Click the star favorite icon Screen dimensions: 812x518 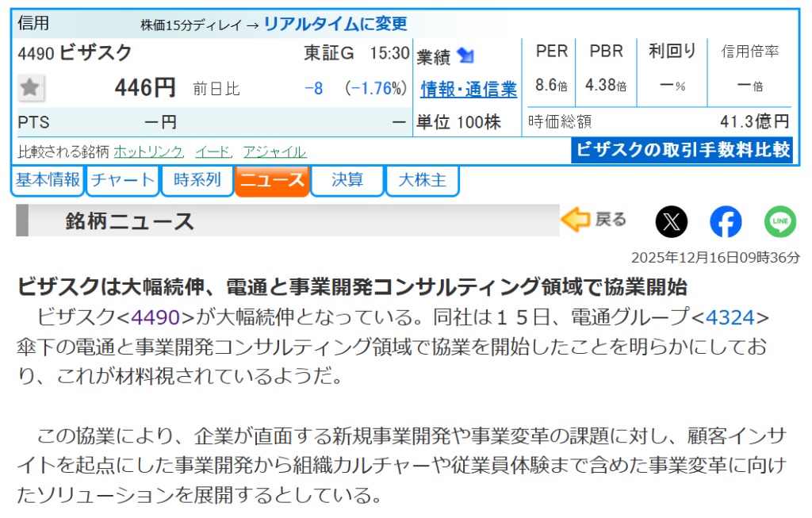pyautogui.click(x=31, y=88)
